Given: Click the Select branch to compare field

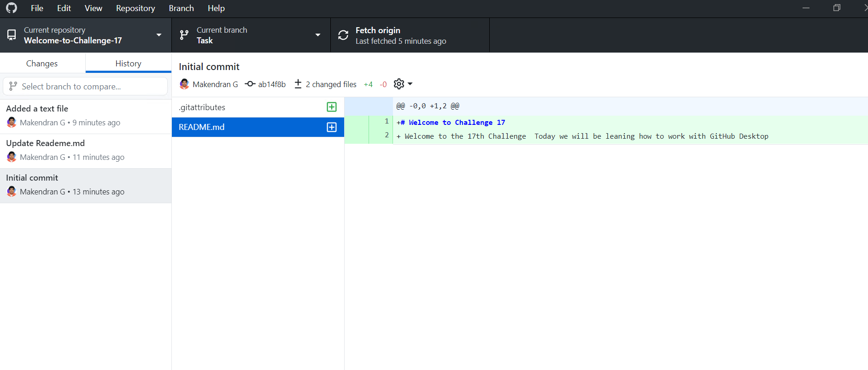Looking at the screenshot, I should click(x=85, y=86).
